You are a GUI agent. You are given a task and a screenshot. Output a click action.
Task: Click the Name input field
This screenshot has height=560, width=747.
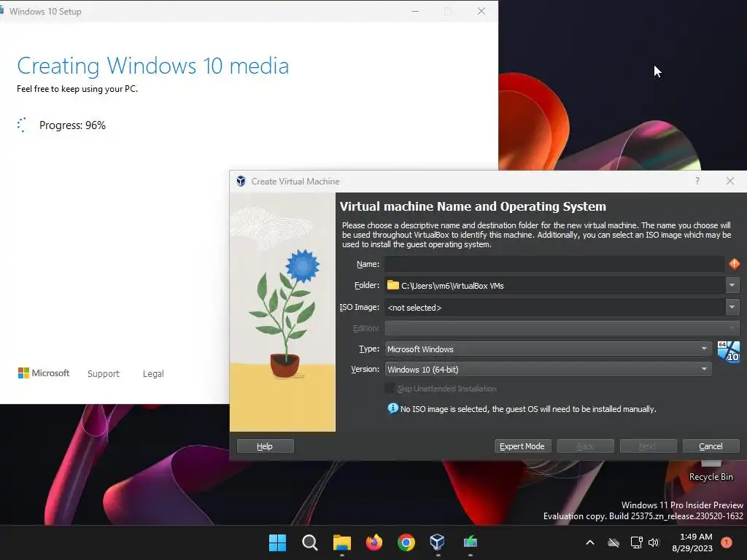coord(554,264)
